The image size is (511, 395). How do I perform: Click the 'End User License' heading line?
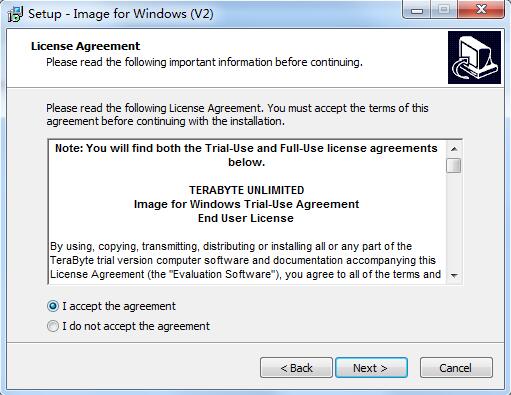click(246, 218)
